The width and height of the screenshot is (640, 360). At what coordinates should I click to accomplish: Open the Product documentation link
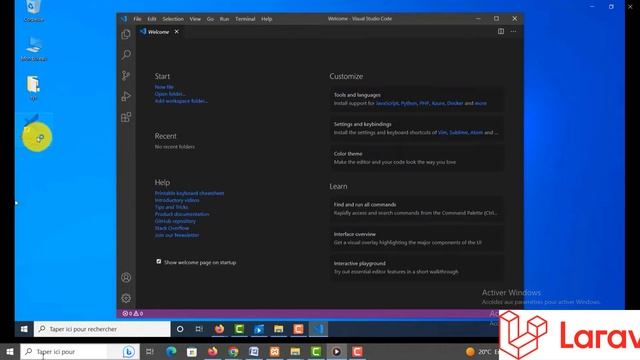(182, 214)
